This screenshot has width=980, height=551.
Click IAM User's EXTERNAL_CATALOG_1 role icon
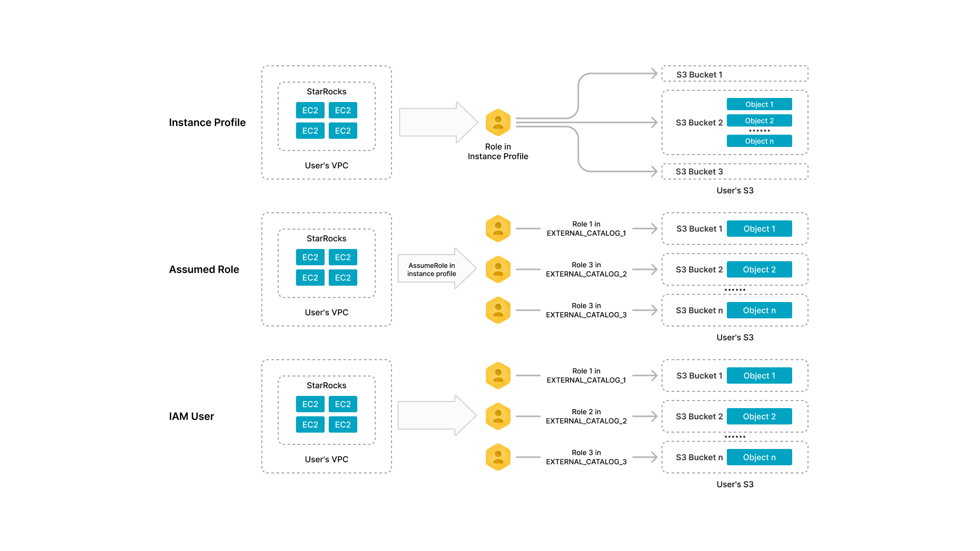[498, 375]
